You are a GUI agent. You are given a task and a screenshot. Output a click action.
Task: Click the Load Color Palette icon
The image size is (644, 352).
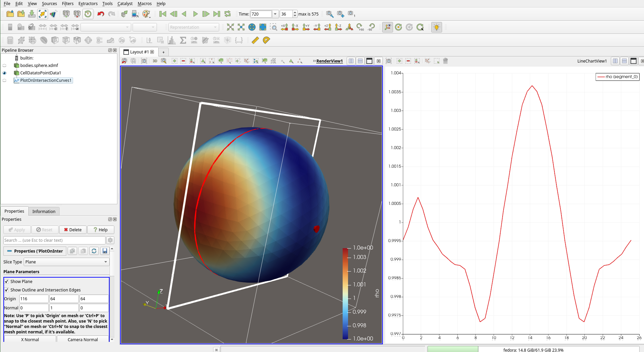pos(146,14)
